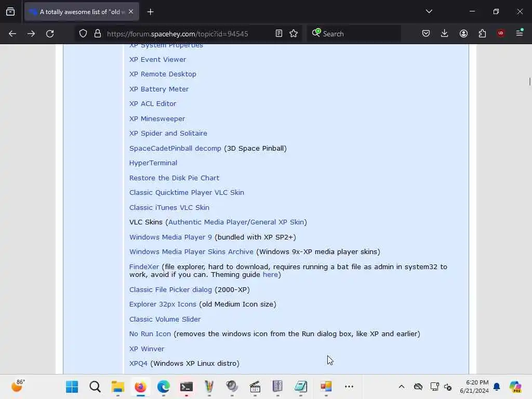The width and height of the screenshot is (532, 399).
Task: Open taskbar search magnifier
Action: [95, 387]
